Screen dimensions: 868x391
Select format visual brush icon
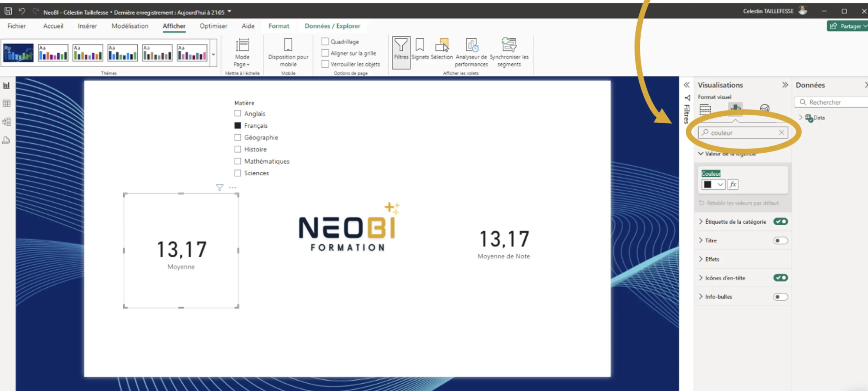pyautogui.click(x=735, y=108)
